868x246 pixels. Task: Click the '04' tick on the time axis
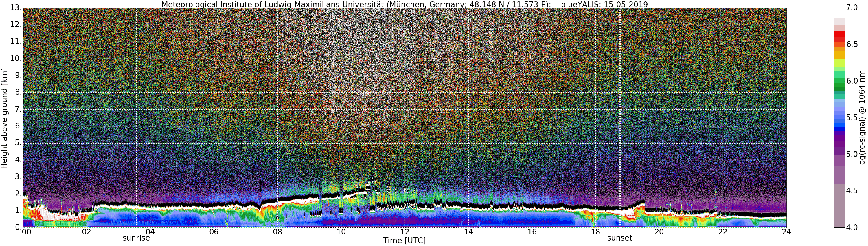150,232
